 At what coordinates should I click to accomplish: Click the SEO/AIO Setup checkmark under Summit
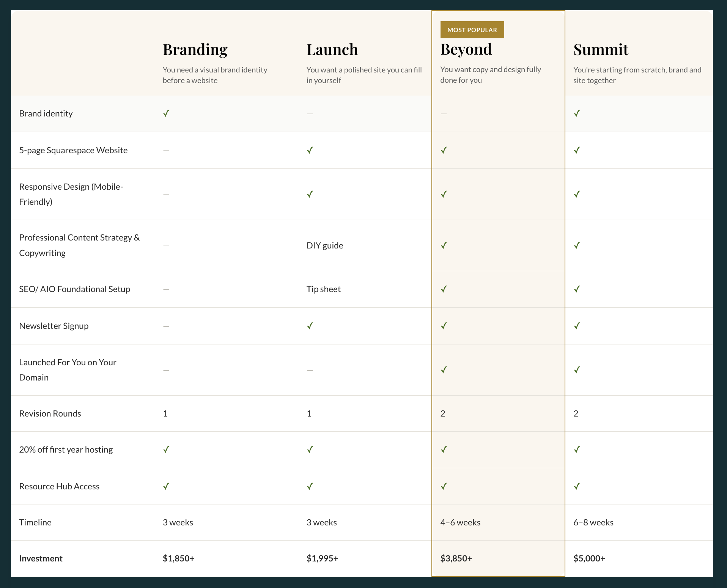tap(577, 289)
